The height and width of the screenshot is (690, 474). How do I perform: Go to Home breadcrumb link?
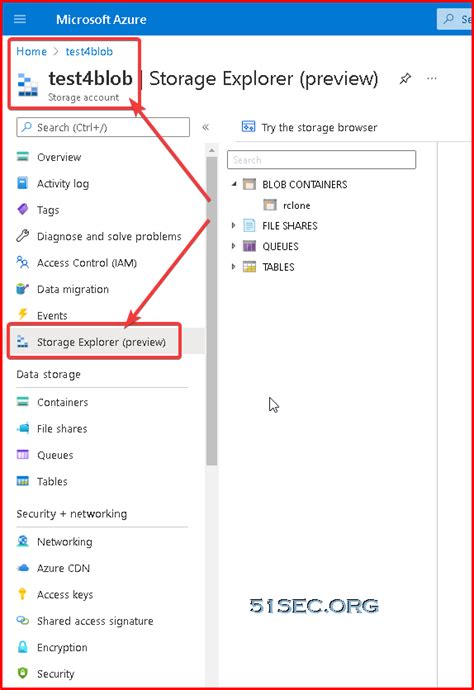point(31,51)
